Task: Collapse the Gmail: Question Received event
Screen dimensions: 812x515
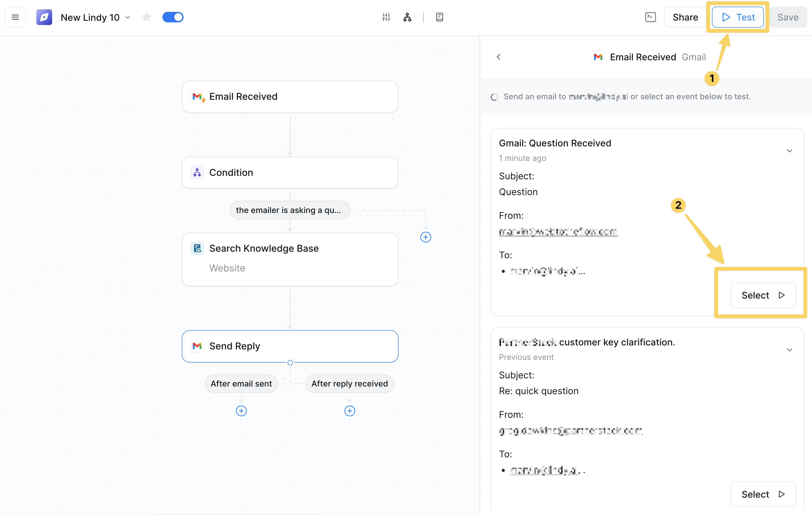Action: pos(789,151)
